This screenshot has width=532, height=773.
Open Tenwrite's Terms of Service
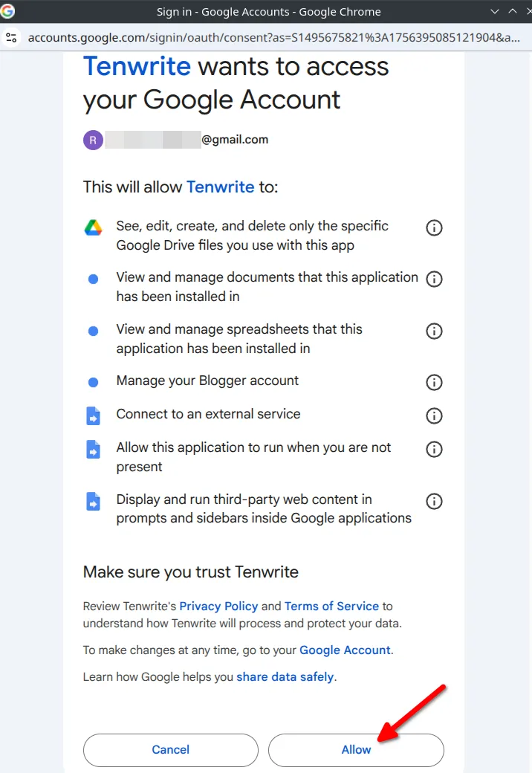pos(331,606)
